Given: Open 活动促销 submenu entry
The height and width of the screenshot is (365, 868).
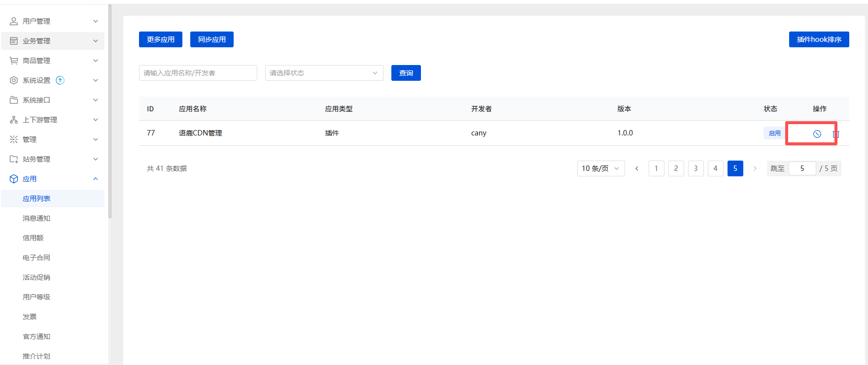Looking at the screenshot, I should click(36, 277).
